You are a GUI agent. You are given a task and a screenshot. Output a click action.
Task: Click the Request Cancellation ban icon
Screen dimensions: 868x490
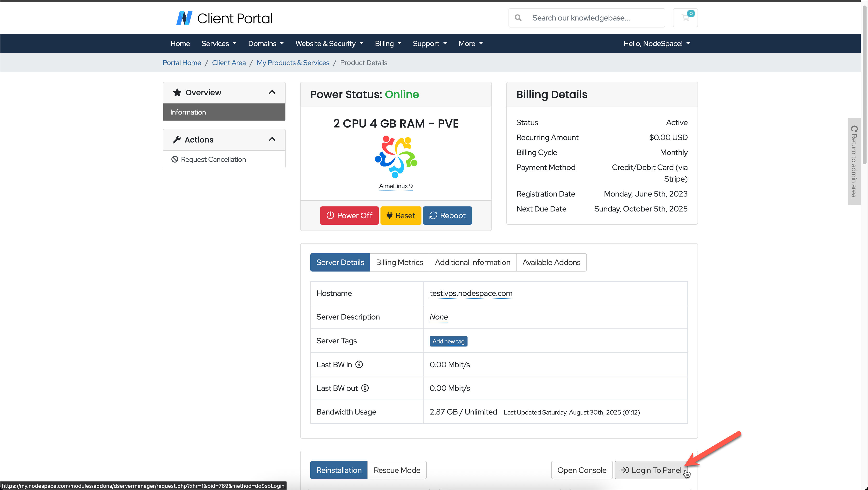175,159
